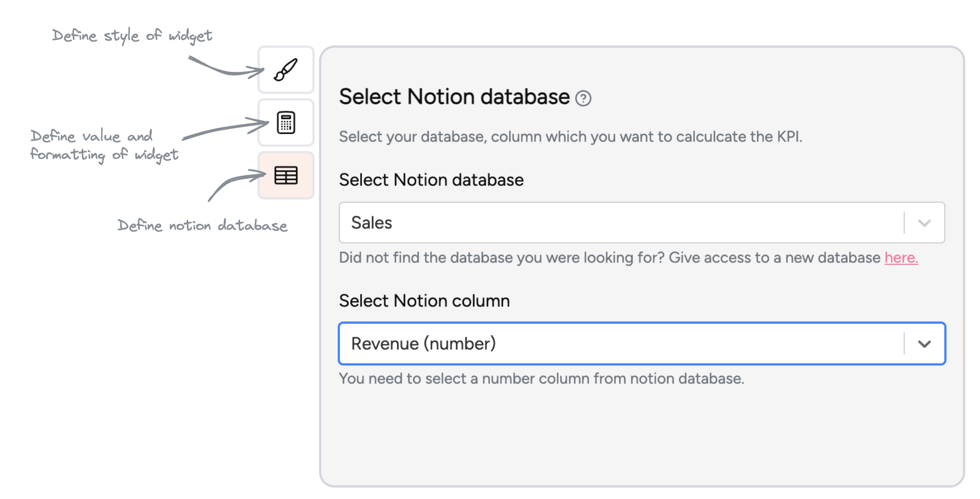
Task: Select the table database tab
Action: 286,175
